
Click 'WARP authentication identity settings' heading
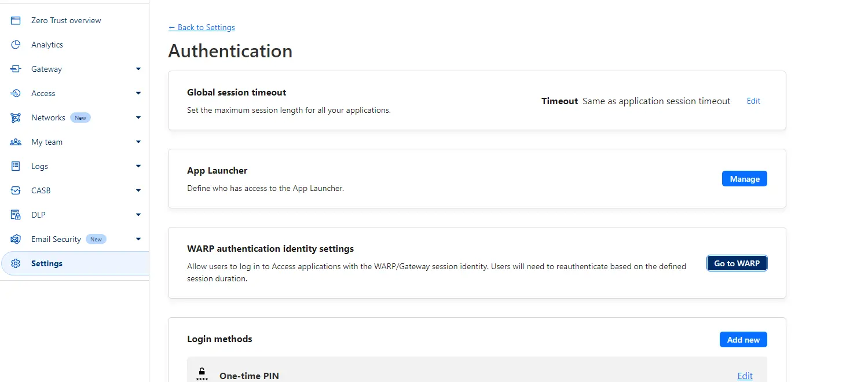click(270, 248)
